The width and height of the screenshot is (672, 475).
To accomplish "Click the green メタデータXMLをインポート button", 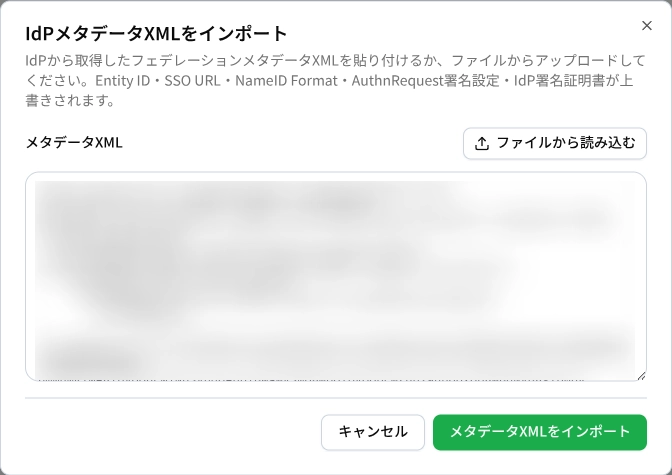I will point(540,432).
